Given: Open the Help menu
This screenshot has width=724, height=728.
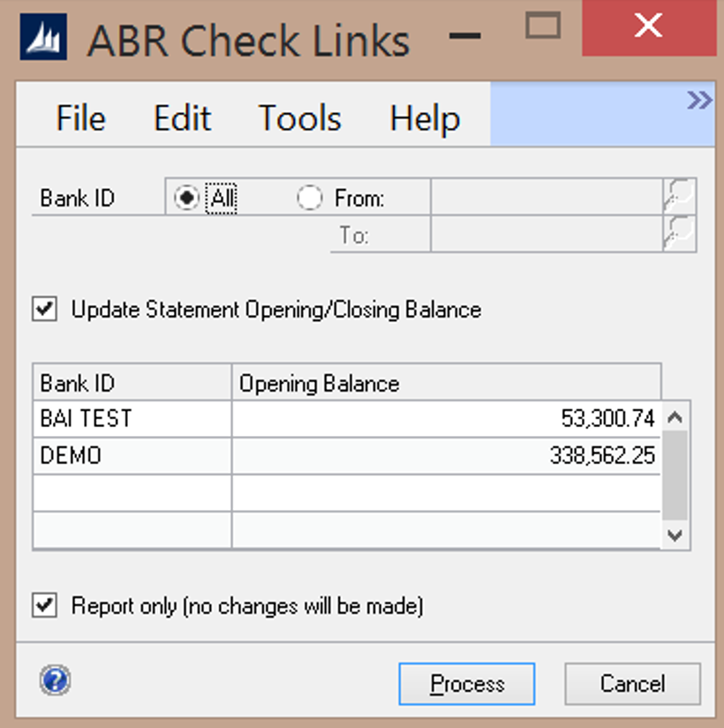Looking at the screenshot, I should pyautogui.click(x=425, y=118).
